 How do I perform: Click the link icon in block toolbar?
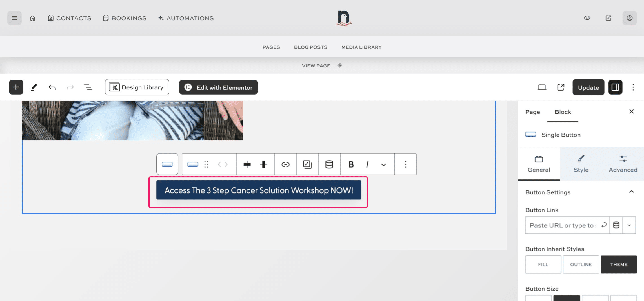(x=285, y=164)
